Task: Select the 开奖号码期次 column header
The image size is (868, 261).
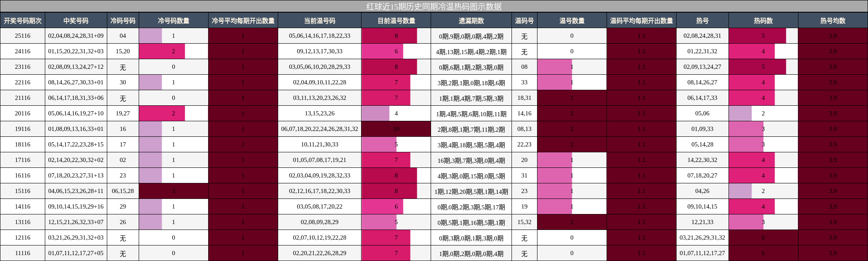Action: click(23, 21)
